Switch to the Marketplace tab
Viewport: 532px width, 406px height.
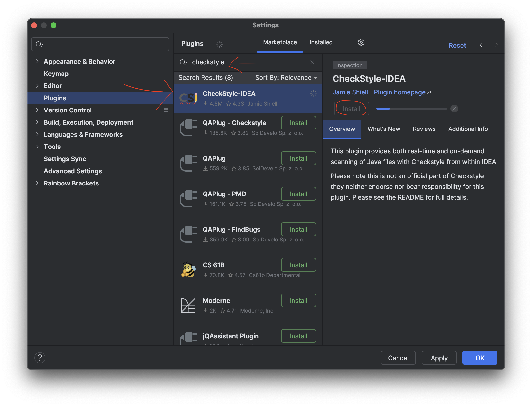tap(280, 42)
